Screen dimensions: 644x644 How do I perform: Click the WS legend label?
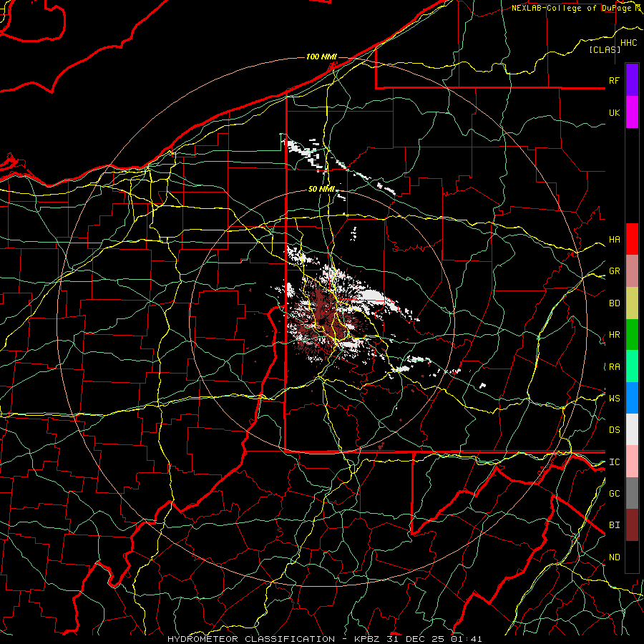[x=614, y=399]
